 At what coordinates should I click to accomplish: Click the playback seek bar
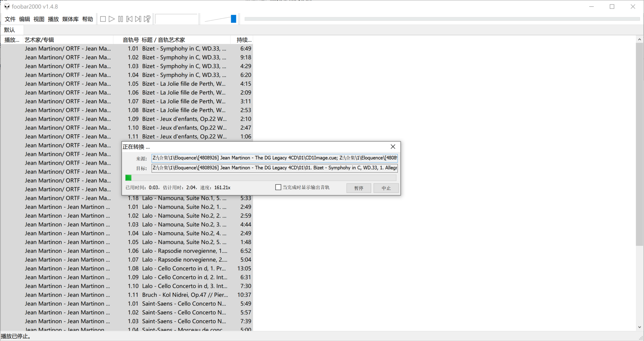pyautogui.click(x=442, y=19)
